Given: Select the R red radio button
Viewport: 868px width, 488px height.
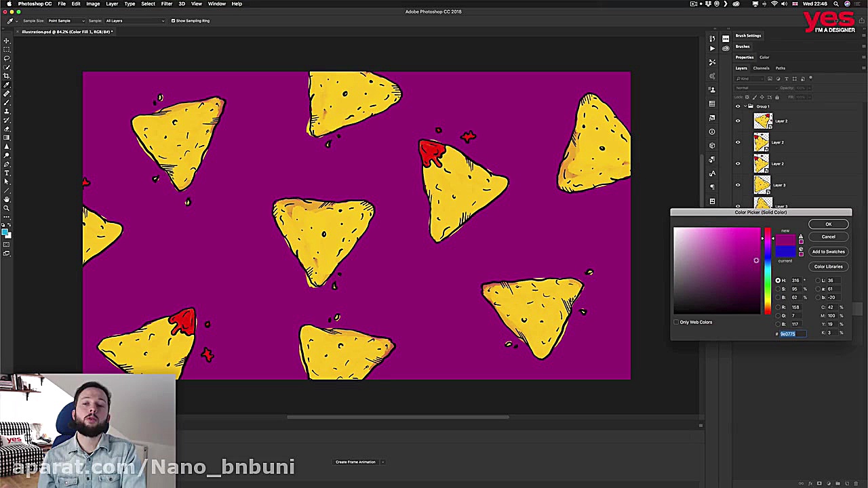Looking at the screenshot, I should [778, 307].
